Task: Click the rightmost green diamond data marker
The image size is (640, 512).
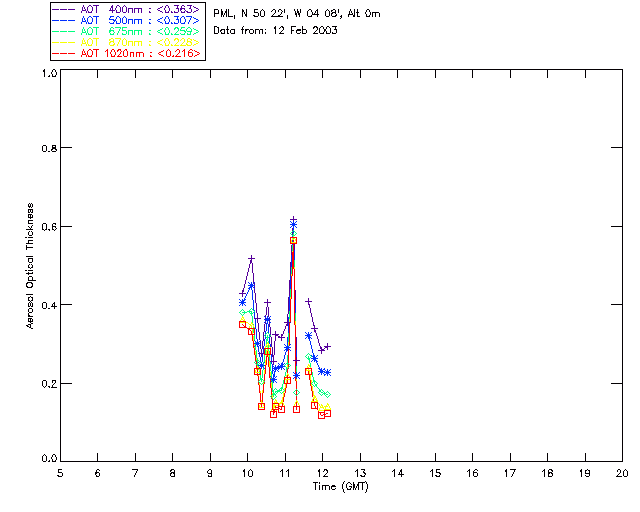Action: pos(327,395)
